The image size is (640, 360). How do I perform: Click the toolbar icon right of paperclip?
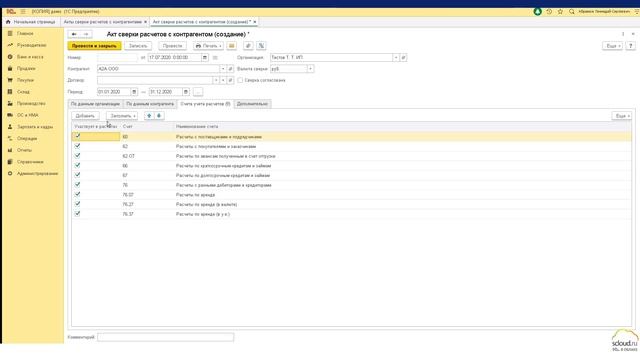[x=261, y=46]
